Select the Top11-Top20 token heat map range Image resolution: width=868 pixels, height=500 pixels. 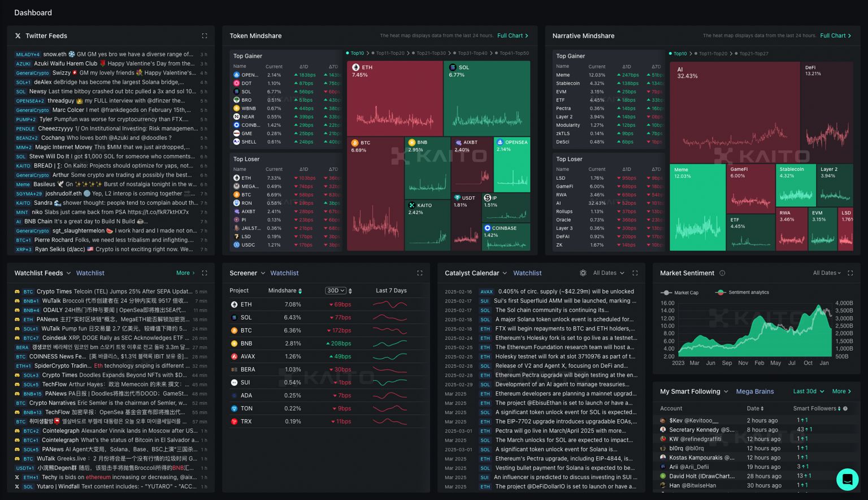pos(389,53)
